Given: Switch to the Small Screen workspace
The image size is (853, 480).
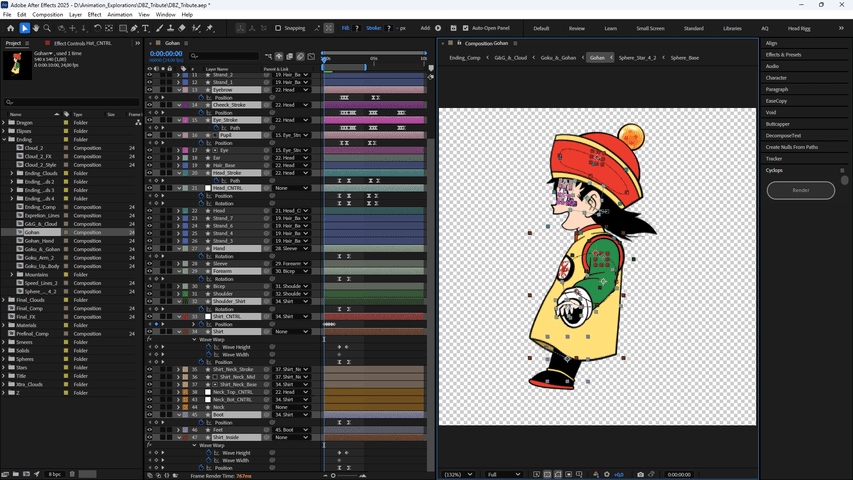Looking at the screenshot, I should (x=650, y=28).
